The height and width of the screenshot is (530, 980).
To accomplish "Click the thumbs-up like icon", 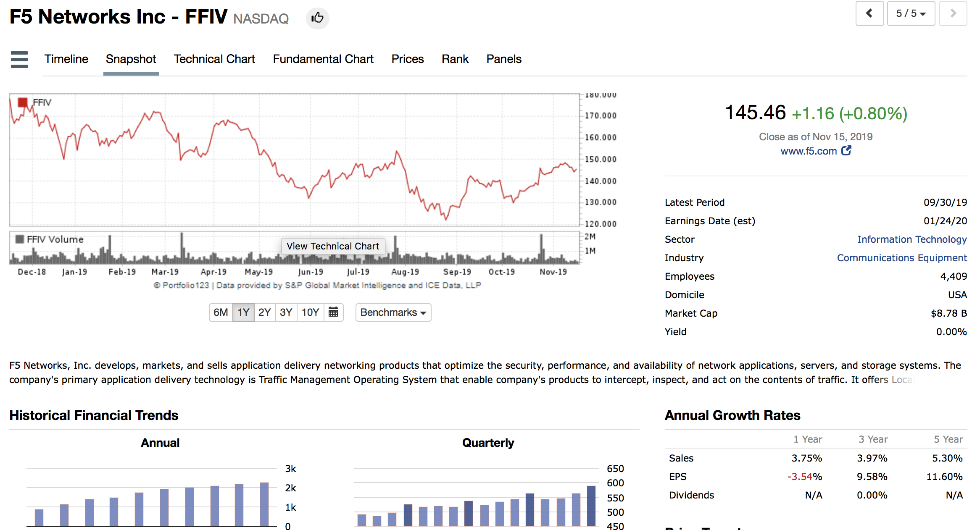I will 317,18.
